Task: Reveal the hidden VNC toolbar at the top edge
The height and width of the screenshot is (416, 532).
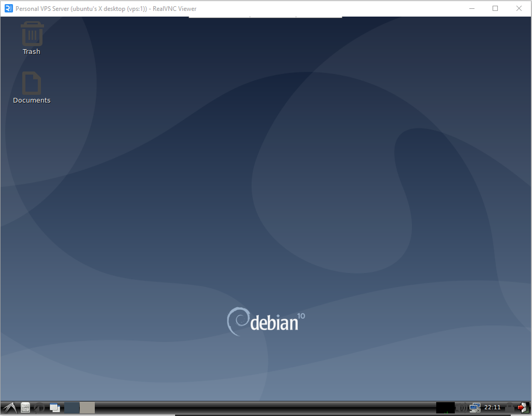Action: 265,17
